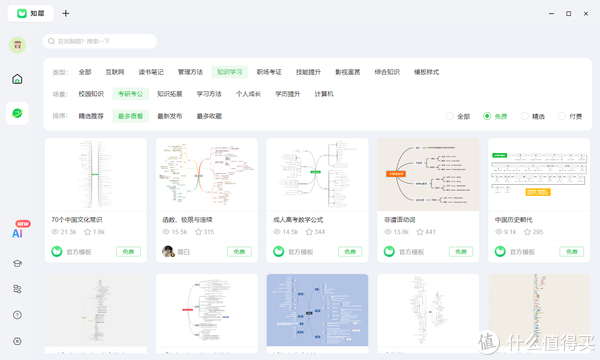Open the settings icon at sidebar bottom
The height and width of the screenshot is (360, 600).
(17, 341)
